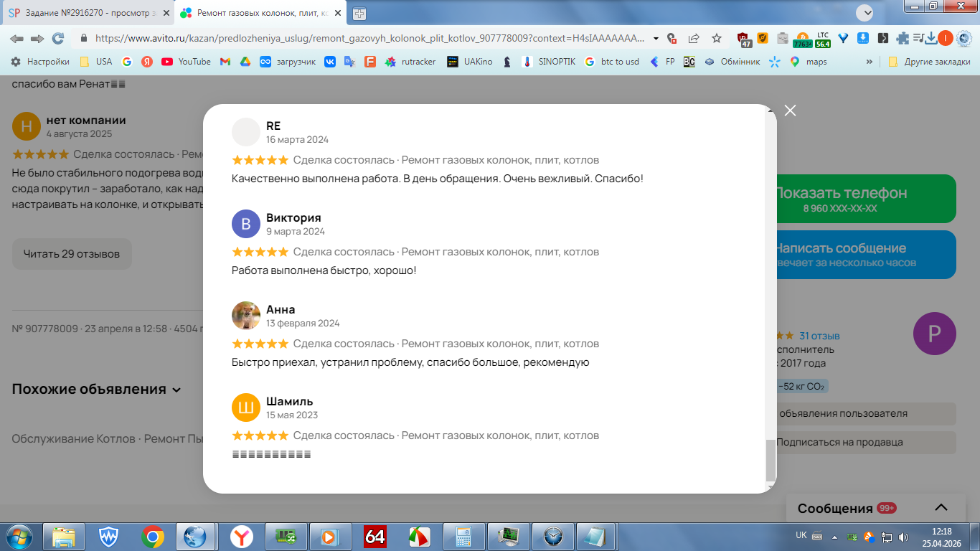Expand the Сообщения chat panel
The image size is (980, 551).
click(x=941, y=507)
